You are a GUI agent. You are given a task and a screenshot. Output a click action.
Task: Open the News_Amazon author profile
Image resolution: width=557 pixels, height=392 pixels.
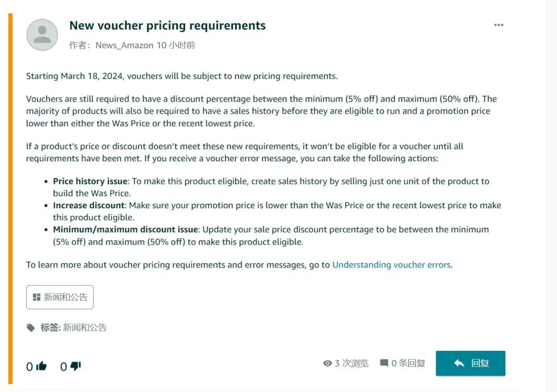coord(124,45)
